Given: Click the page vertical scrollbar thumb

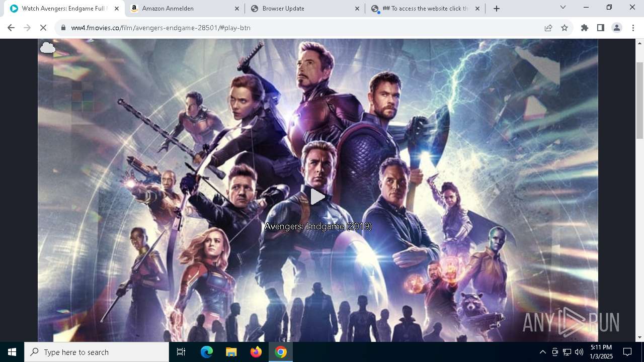Looking at the screenshot, I should point(639,101).
